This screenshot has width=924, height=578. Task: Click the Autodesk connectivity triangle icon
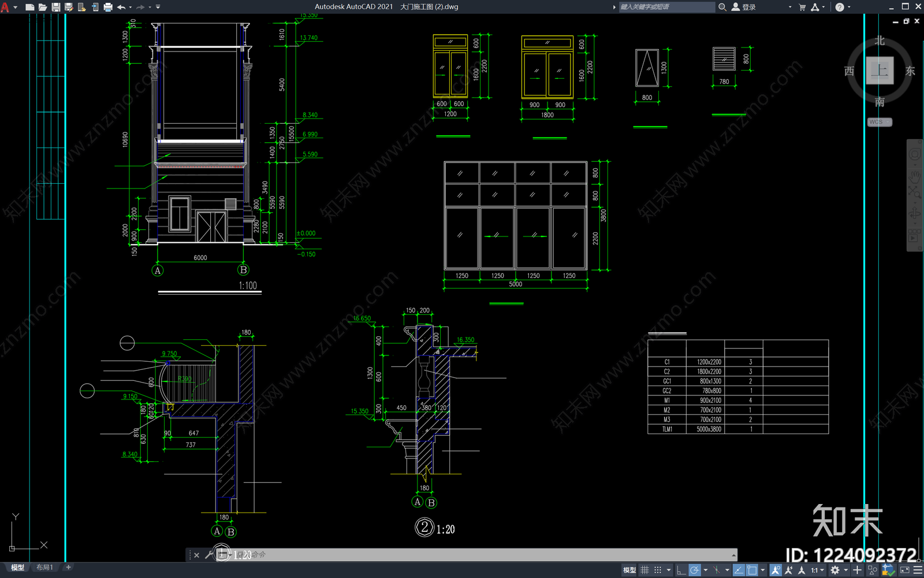point(815,7)
